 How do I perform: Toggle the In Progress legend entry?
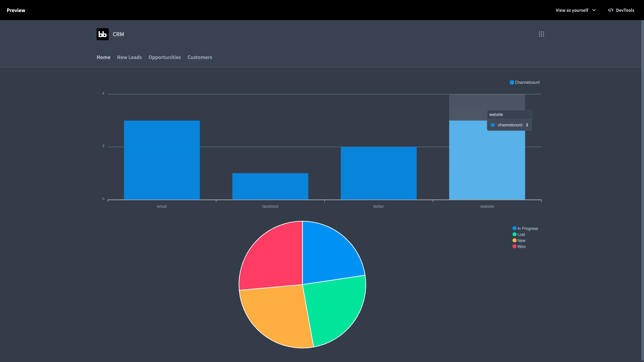pos(525,229)
